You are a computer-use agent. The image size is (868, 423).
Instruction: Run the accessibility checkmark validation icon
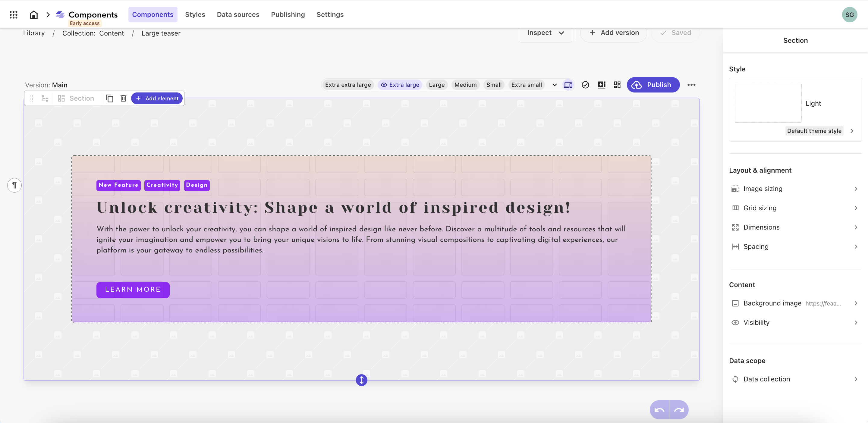pos(585,85)
